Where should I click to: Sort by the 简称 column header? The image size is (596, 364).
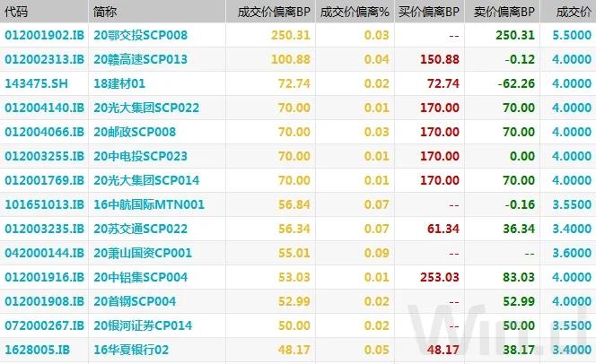coord(104,12)
